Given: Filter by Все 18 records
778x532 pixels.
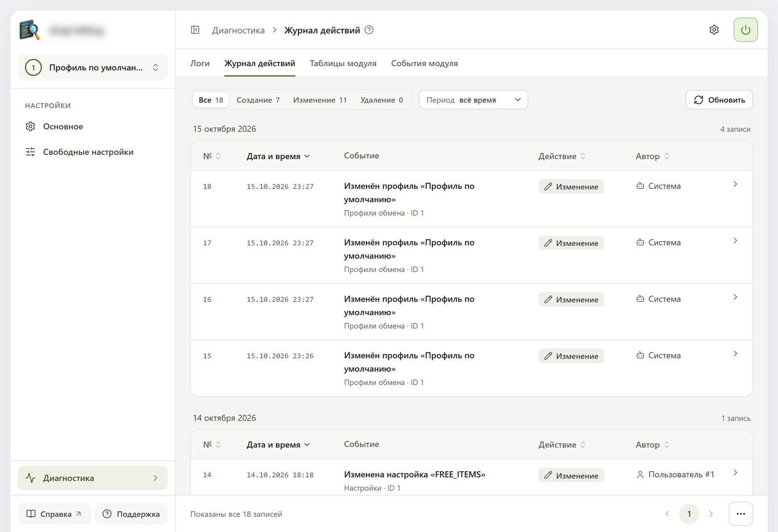Looking at the screenshot, I should (211, 100).
